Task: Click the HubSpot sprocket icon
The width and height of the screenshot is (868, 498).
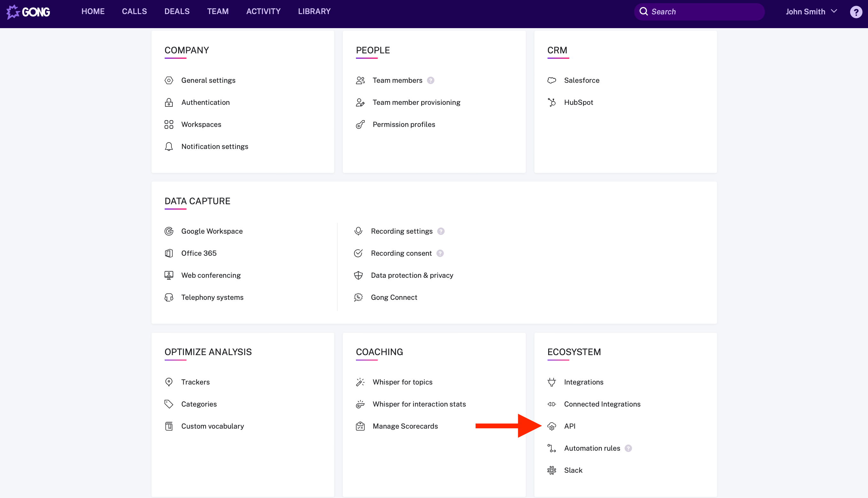Action: point(551,102)
